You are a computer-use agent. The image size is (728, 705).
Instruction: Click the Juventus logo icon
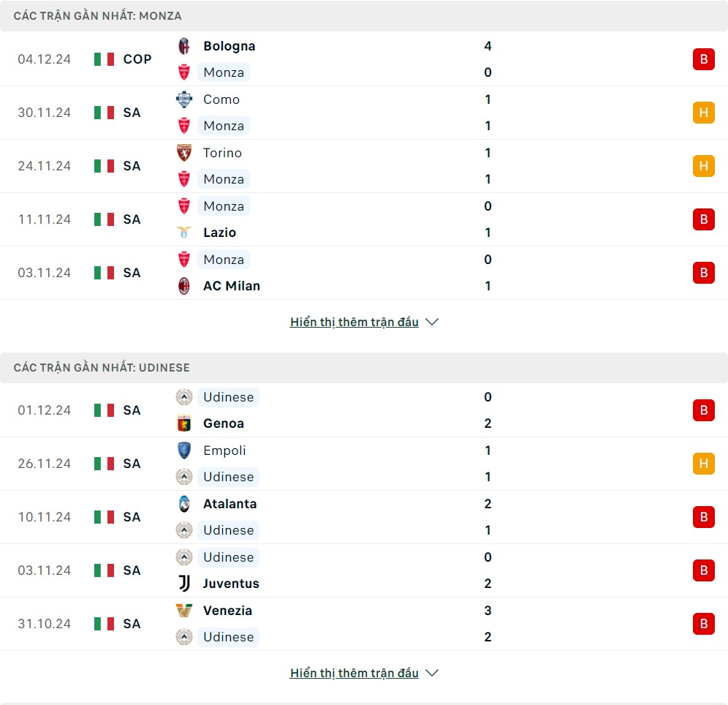(184, 584)
